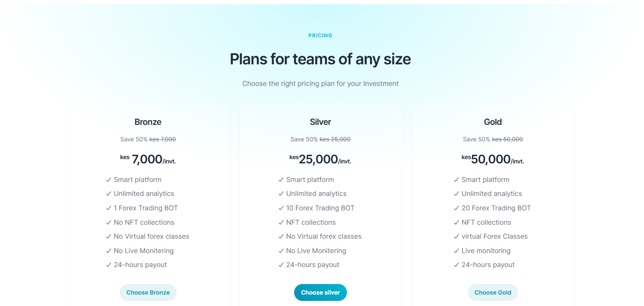
Task: Click checkmark next to Gold Live monitoring
Action: tap(456, 251)
